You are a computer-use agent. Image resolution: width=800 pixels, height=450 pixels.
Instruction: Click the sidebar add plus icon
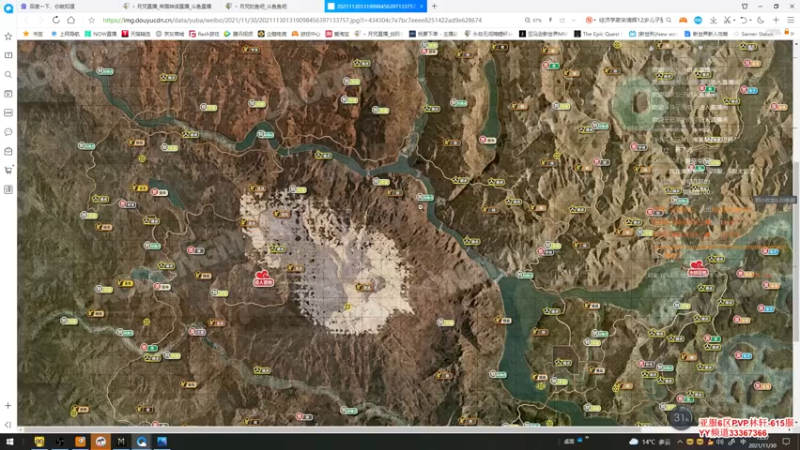[x=8, y=406]
